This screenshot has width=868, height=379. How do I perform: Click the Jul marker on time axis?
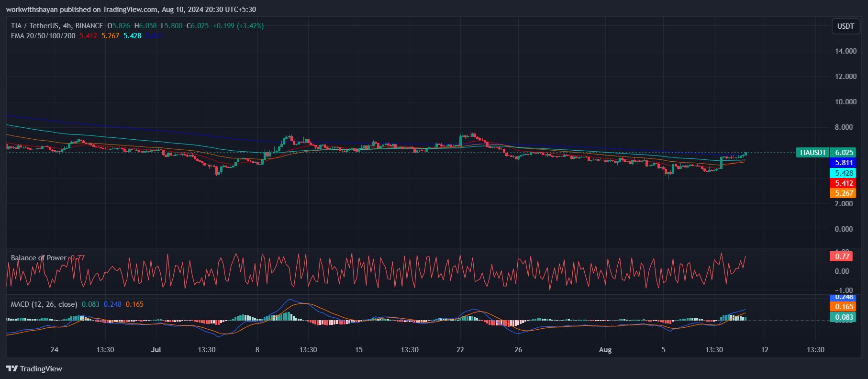click(156, 350)
